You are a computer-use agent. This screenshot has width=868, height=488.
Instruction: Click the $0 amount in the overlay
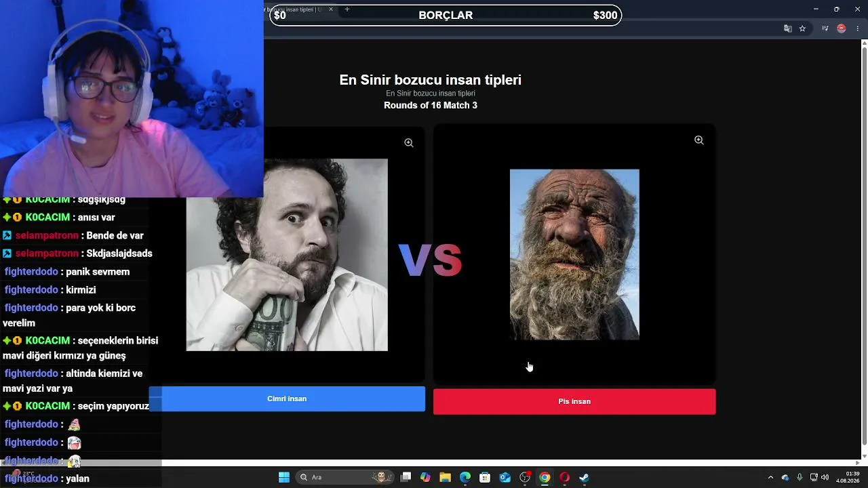pos(280,15)
